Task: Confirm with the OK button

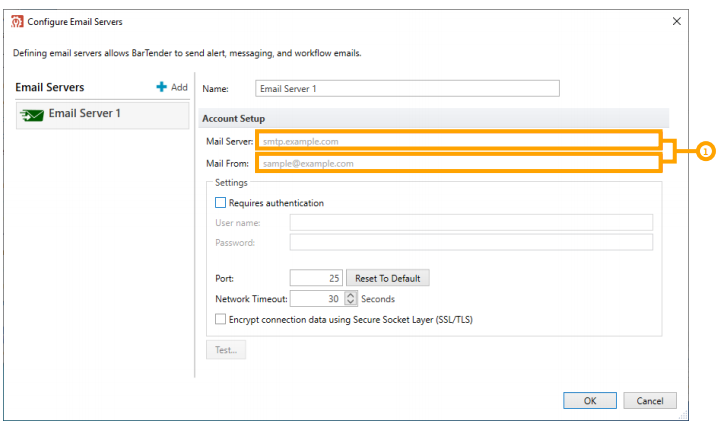Action: (590, 400)
